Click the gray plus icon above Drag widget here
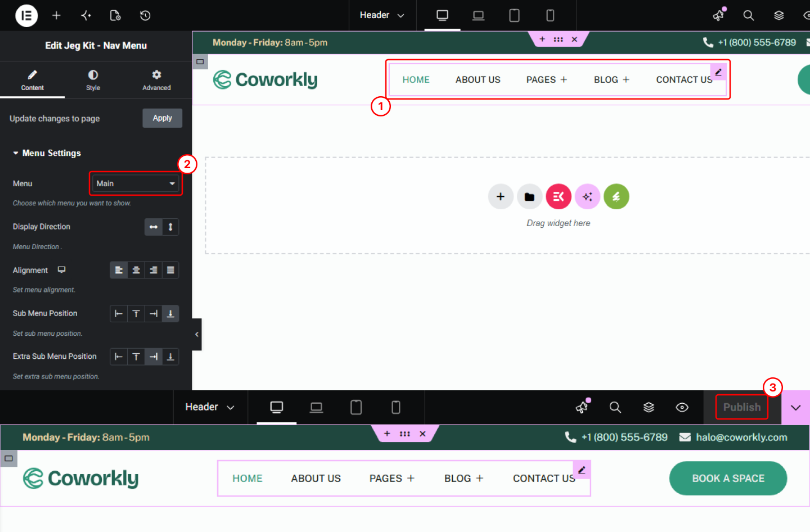 tap(501, 196)
